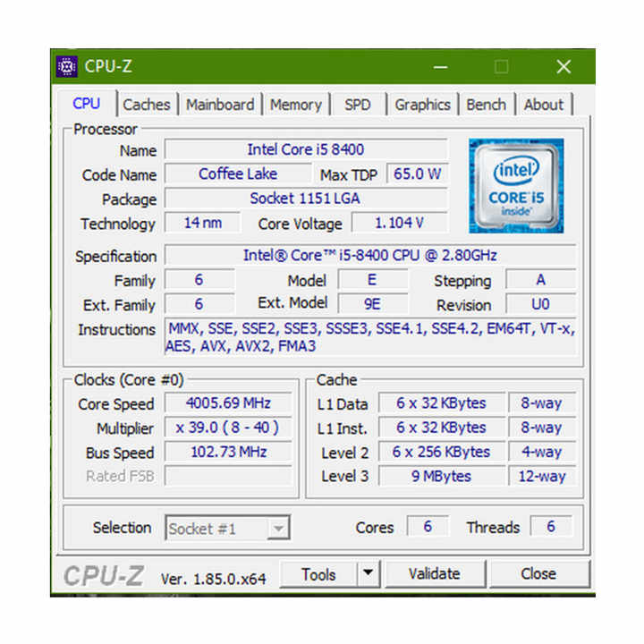Switch to the Mainboard tab
This screenshot has height=644, width=644.
click(x=220, y=105)
